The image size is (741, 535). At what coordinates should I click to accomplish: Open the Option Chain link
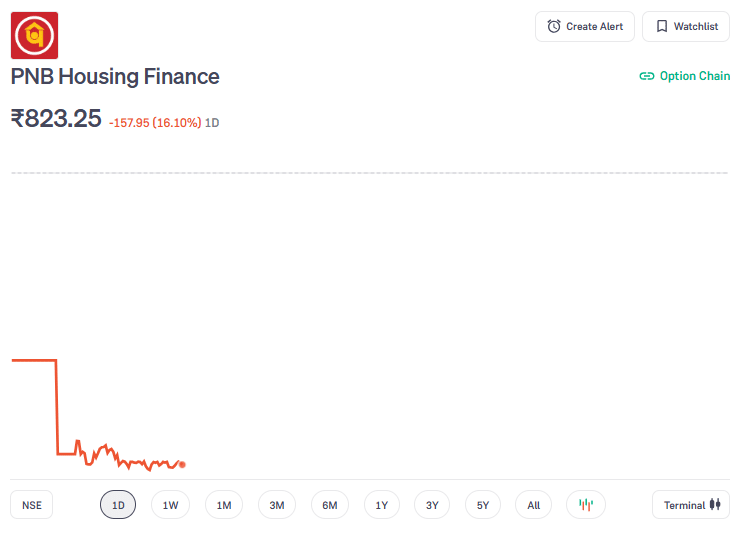tap(685, 76)
